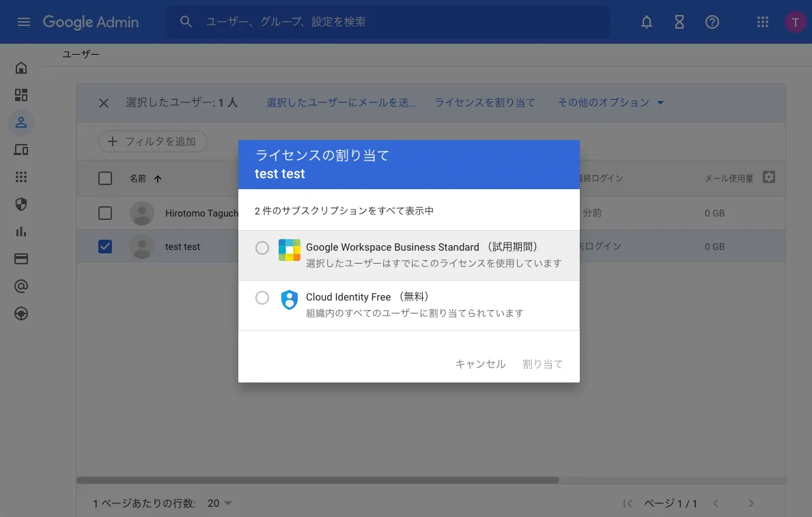This screenshot has height=517, width=812.
Task: Go to next page chevron
Action: (751, 503)
